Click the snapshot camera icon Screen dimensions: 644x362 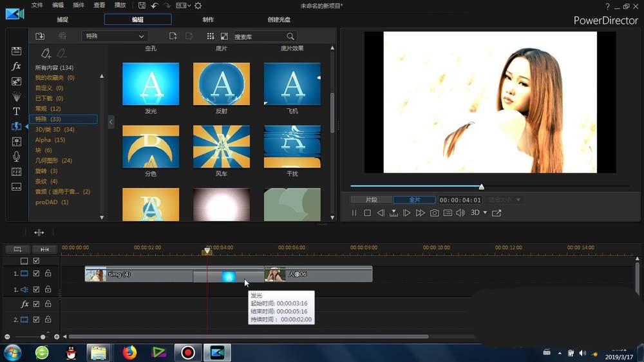[435, 213]
